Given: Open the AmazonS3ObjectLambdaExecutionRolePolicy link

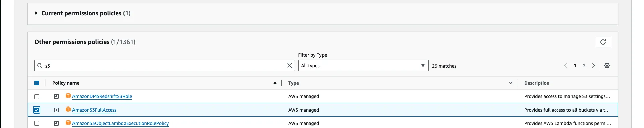Looking at the screenshot, I should (x=120, y=123).
